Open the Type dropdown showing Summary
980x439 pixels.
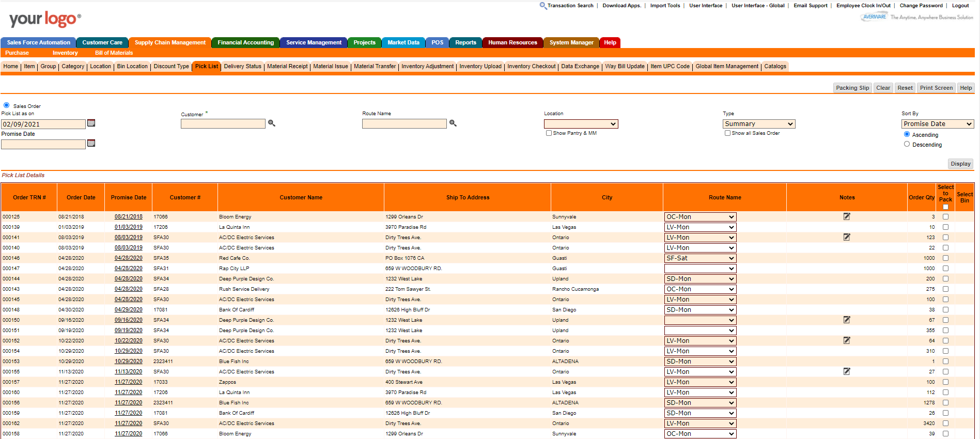pos(758,124)
